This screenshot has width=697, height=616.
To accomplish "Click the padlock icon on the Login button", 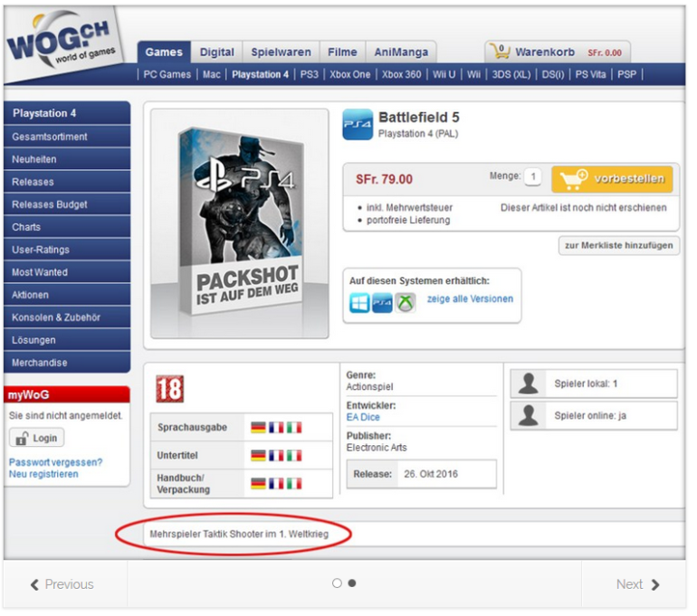I will click(x=22, y=439).
